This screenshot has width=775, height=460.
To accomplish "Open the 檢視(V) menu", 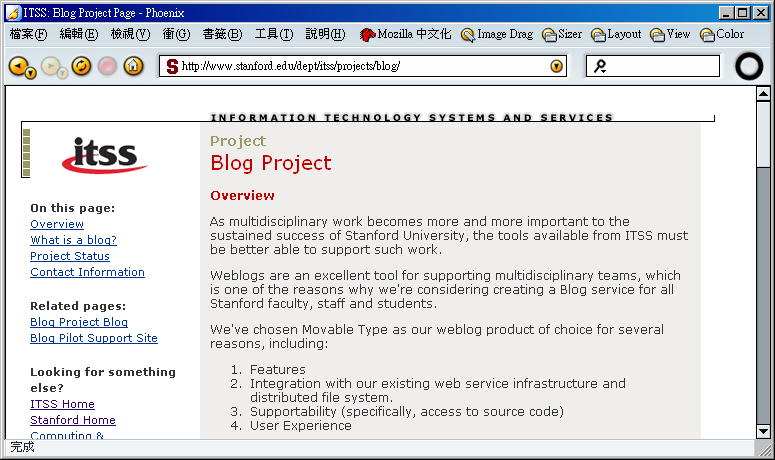I will pos(130,34).
